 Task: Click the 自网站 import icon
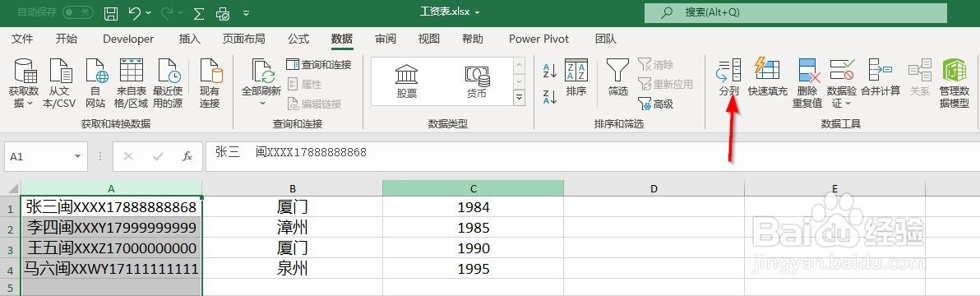tap(95, 83)
